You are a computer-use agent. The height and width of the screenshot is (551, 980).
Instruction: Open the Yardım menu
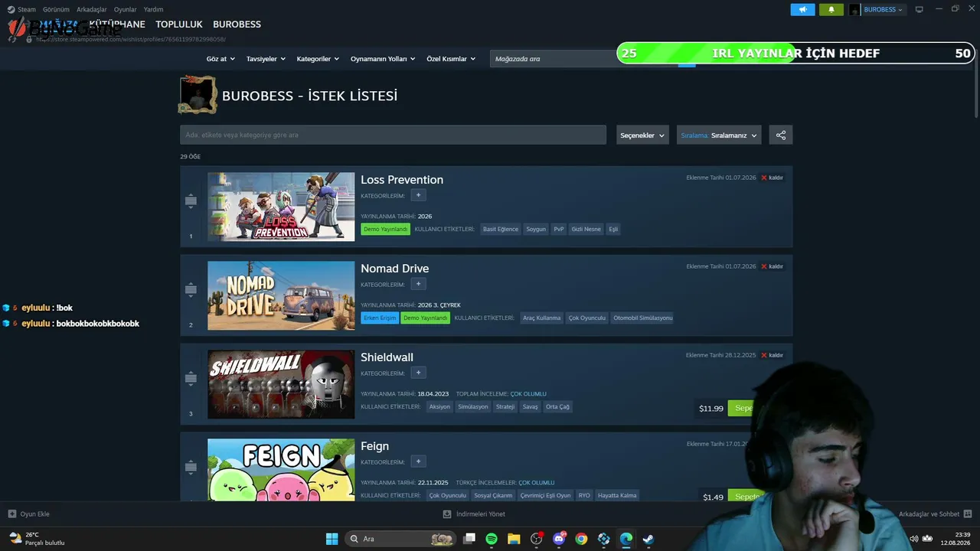tap(153, 9)
